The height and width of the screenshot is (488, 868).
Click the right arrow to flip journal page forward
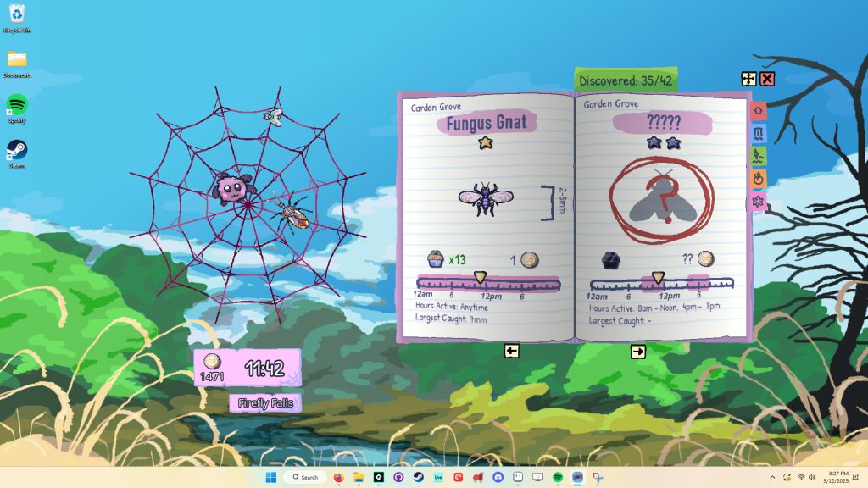[x=639, y=351]
